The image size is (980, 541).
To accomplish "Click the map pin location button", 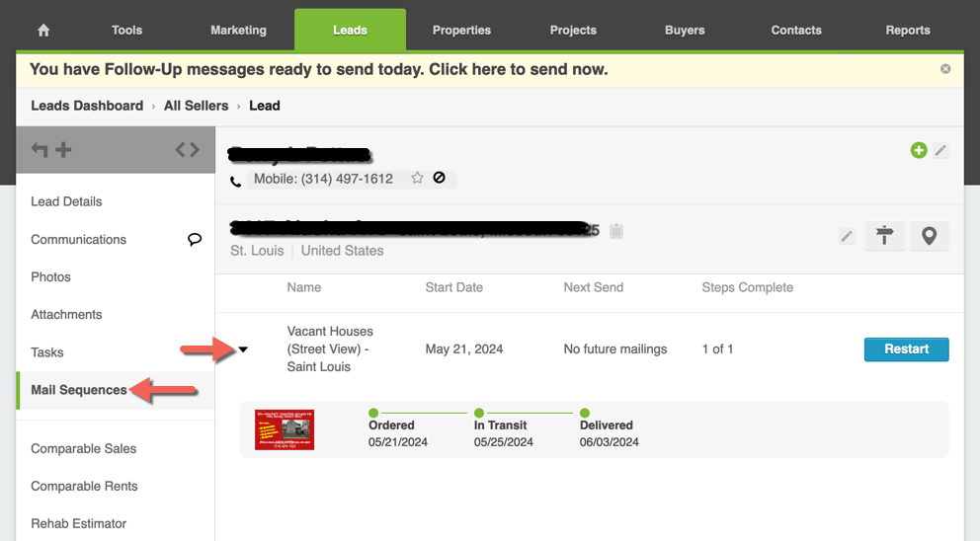I will click(929, 236).
